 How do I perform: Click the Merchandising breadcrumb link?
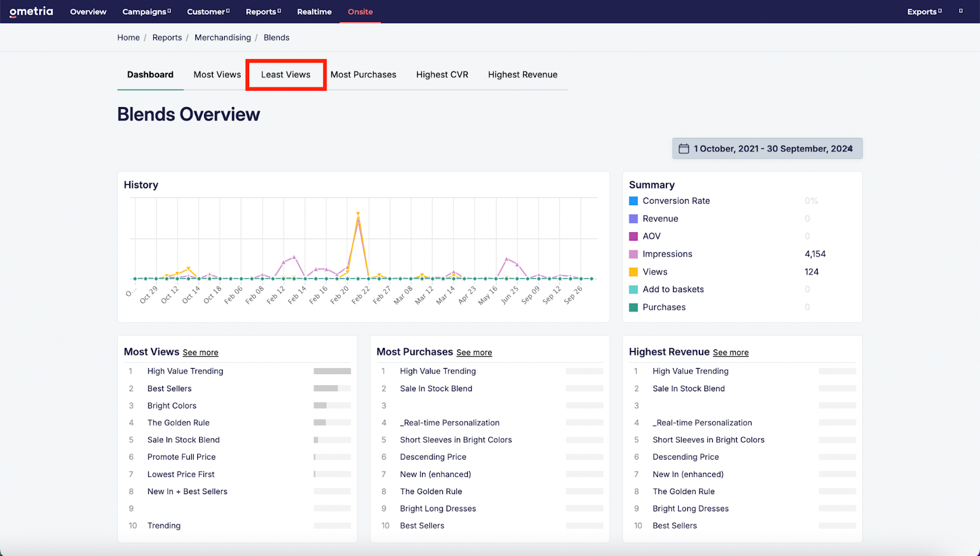(222, 37)
